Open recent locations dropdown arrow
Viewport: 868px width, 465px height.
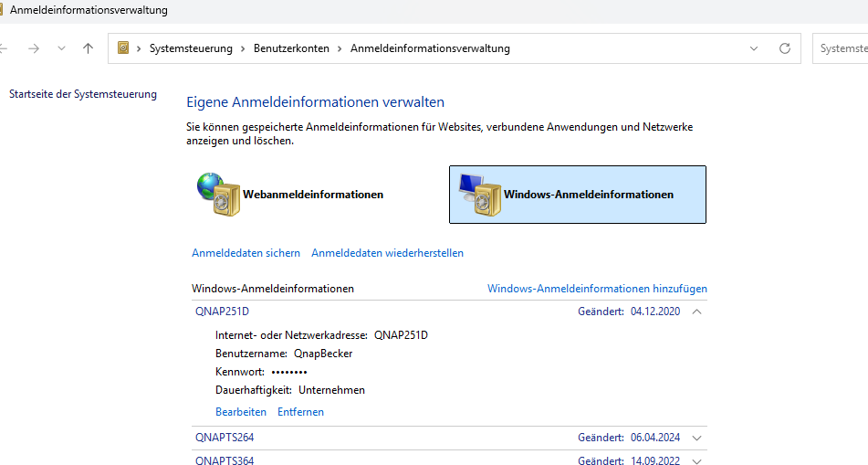click(61, 48)
